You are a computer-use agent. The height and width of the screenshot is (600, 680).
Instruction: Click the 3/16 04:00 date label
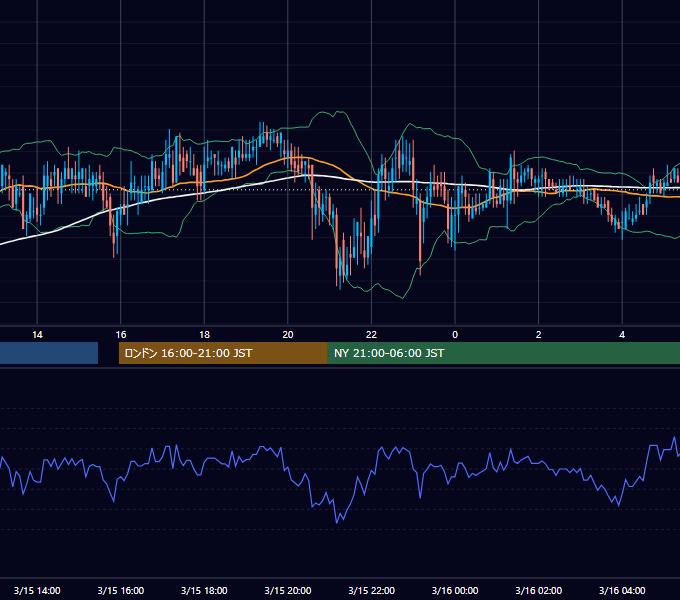[x=622, y=590]
